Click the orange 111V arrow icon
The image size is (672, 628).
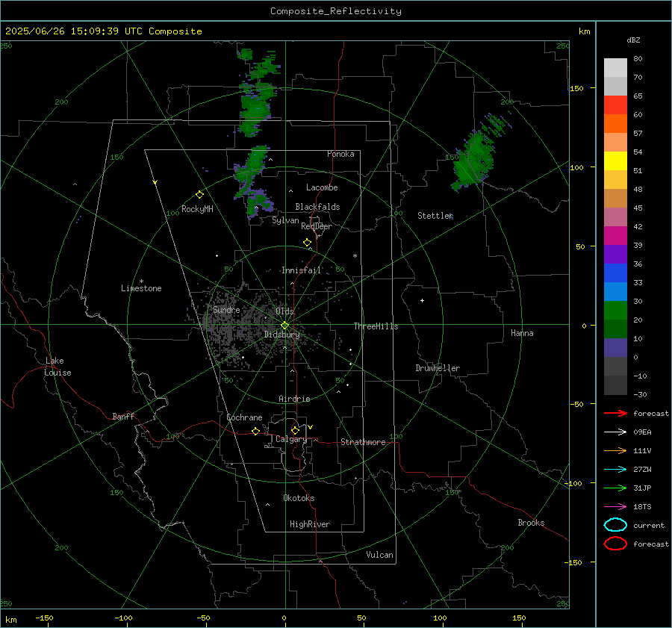(x=615, y=450)
